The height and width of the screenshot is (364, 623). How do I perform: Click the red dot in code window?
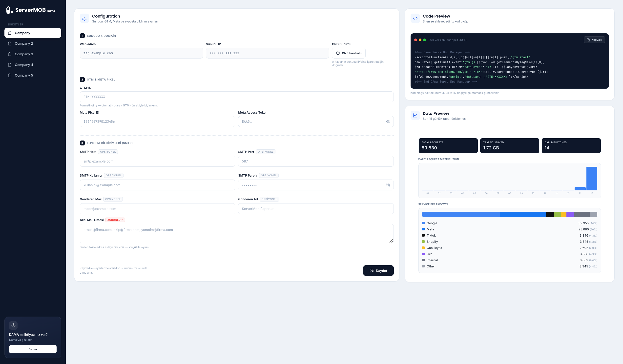415,40
